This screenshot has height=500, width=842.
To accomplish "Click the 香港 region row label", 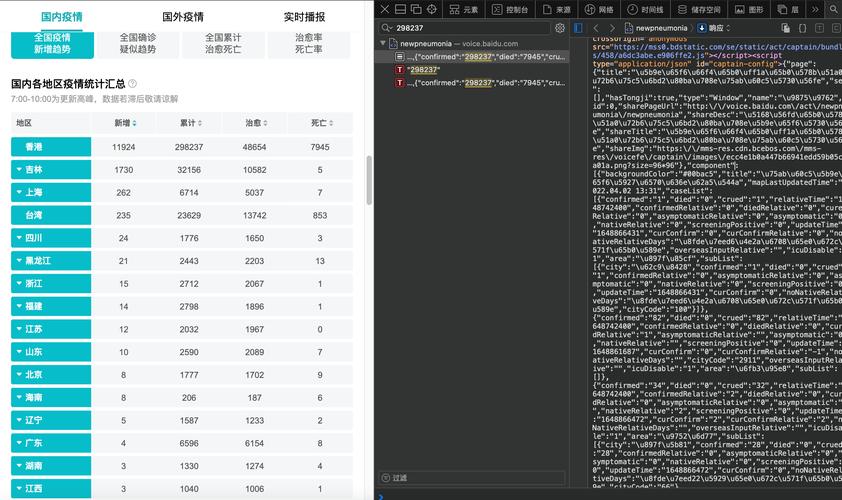I will pos(51,147).
